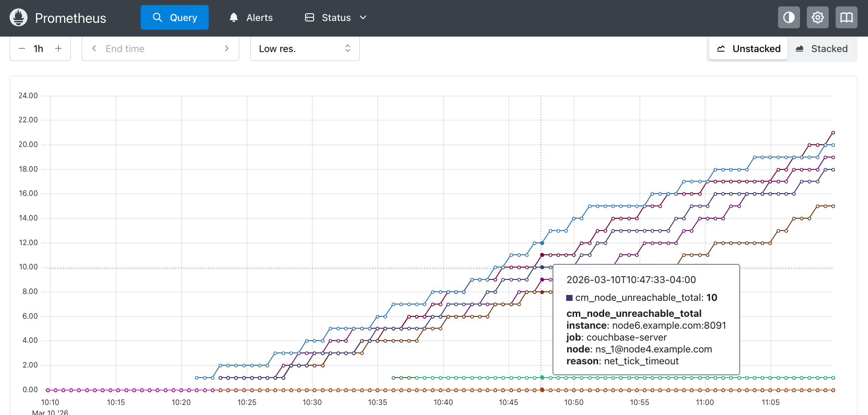The image size is (868, 415).
Task: Click inside the End time input field
Action: [160, 48]
